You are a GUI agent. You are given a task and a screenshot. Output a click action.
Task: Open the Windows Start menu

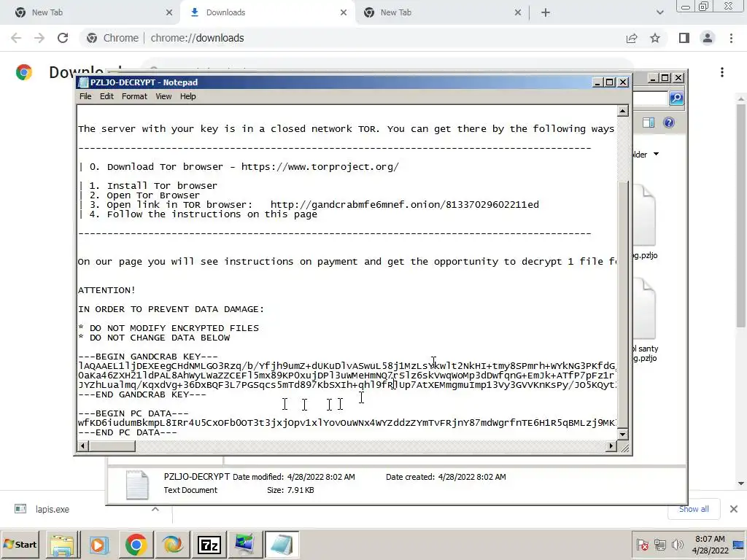click(x=20, y=544)
